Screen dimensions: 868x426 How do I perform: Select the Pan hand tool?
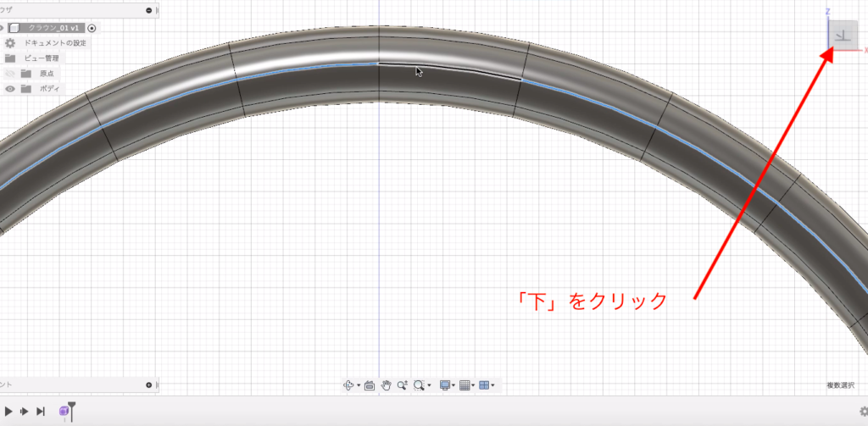coord(387,385)
